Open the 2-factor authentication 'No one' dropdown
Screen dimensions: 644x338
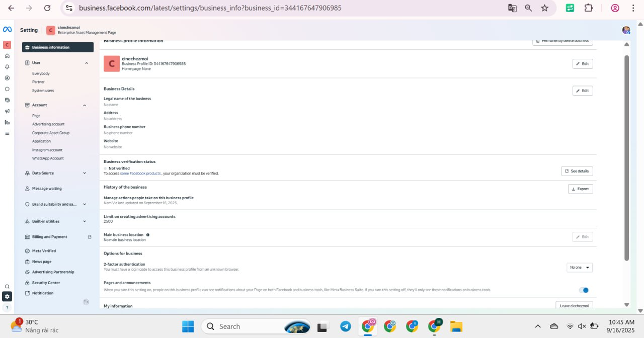pyautogui.click(x=579, y=268)
